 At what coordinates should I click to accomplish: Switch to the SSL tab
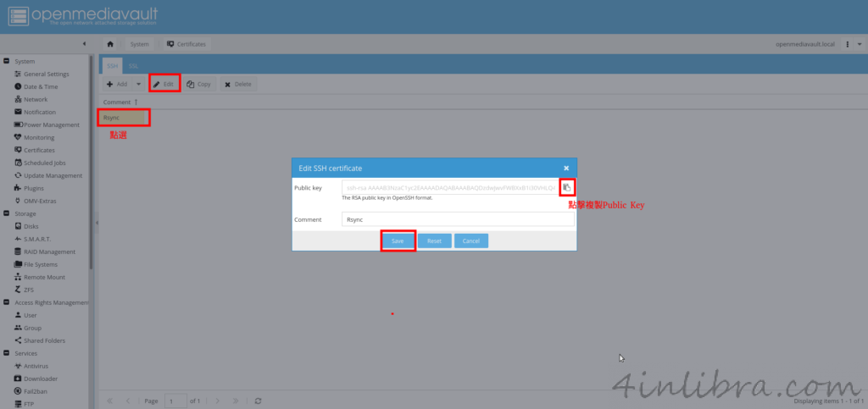point(134,65)
